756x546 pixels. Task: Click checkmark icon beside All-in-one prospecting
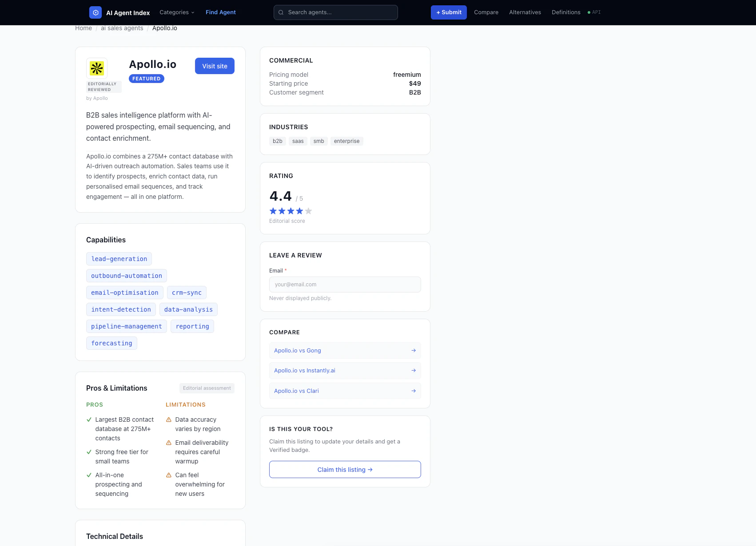pos(89,475)
